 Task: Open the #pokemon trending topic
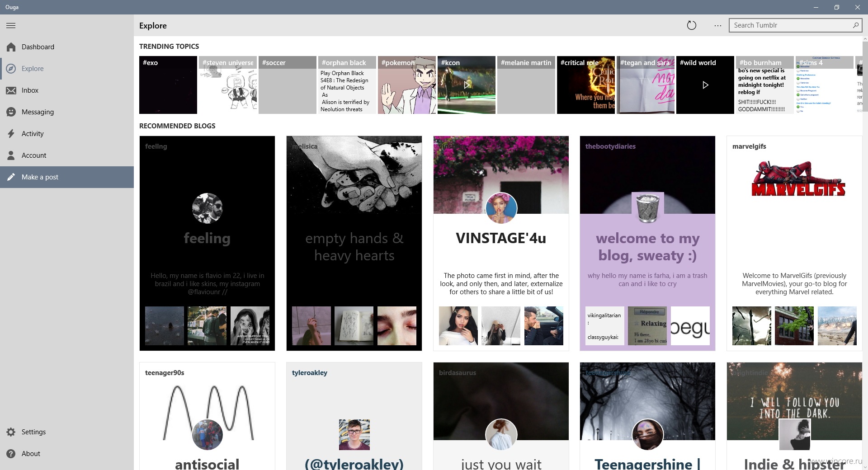(x=407, y=85)
